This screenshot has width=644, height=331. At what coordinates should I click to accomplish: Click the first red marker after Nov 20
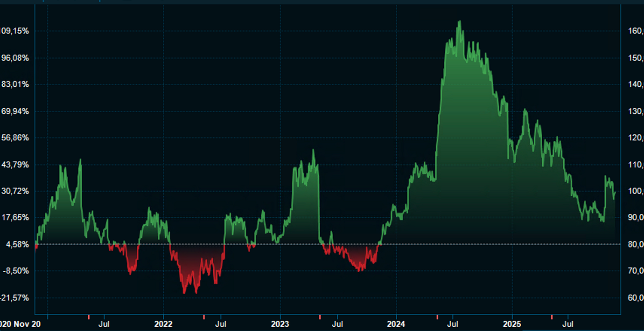[x=89, y=317]
